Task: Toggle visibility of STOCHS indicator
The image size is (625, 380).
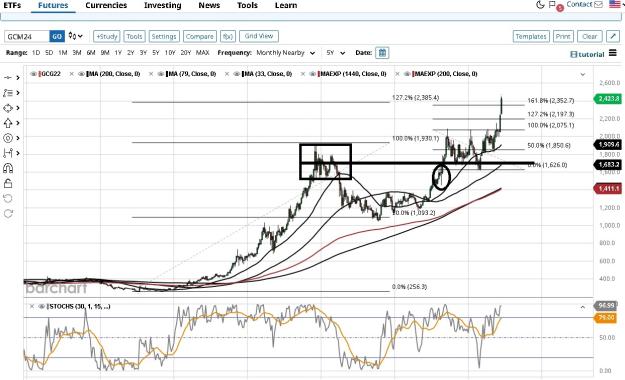Action: pos(41,306)
